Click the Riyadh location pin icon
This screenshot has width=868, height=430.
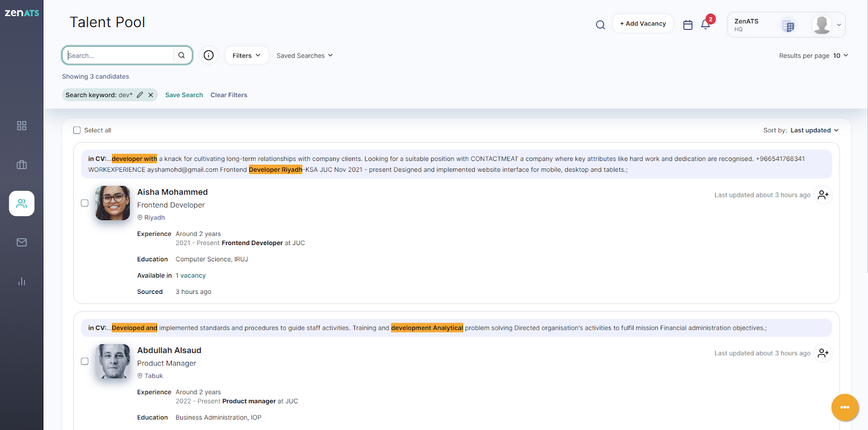(140, 217)
